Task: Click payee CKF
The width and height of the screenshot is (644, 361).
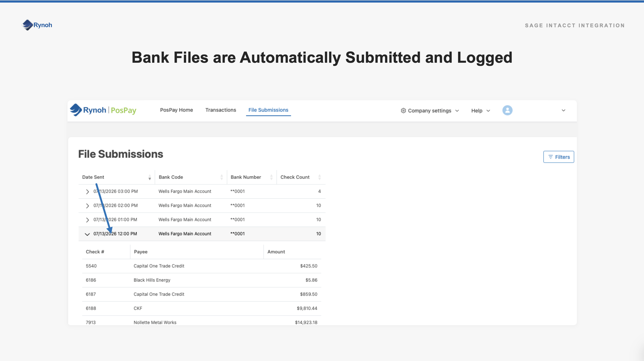Action: point(138,308)
